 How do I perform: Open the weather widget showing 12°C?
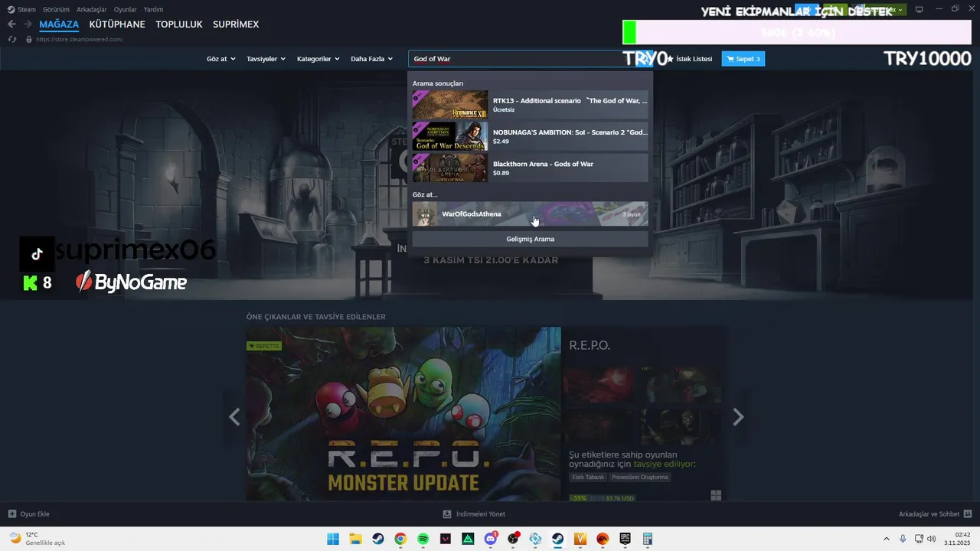(x=37, y=539)
